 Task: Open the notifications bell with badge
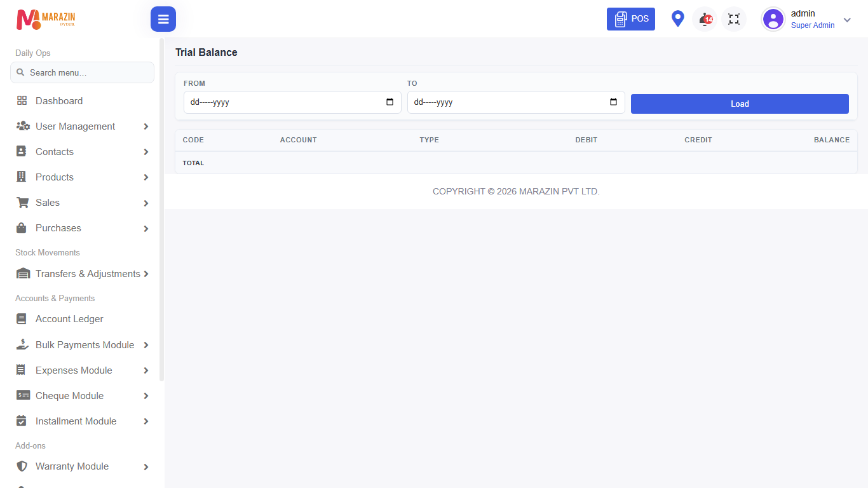click(705, 19)
